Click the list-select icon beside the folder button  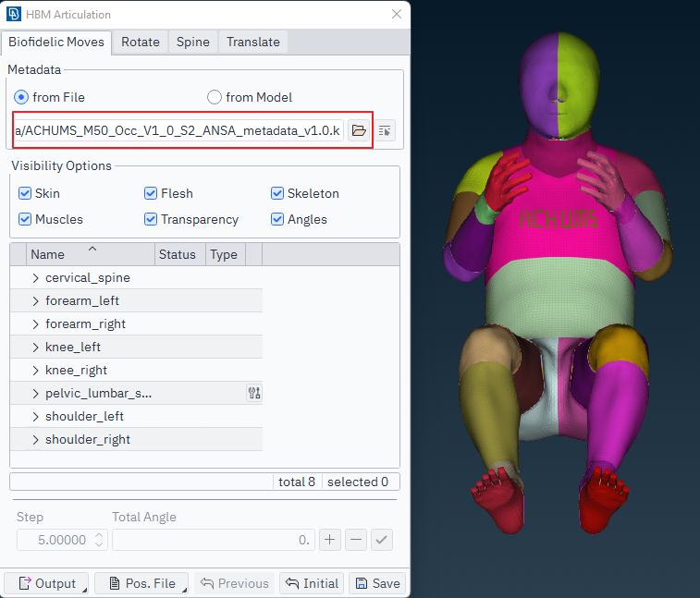coord(385,130)
